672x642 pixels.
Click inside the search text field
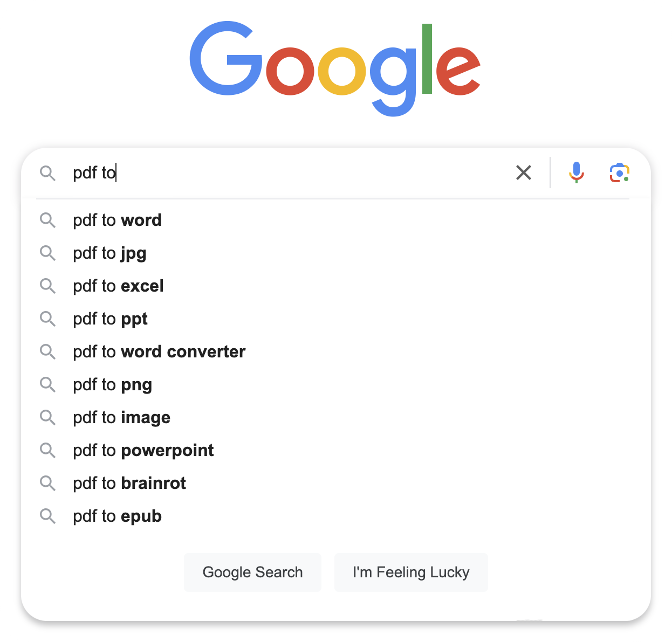(291, 172)
